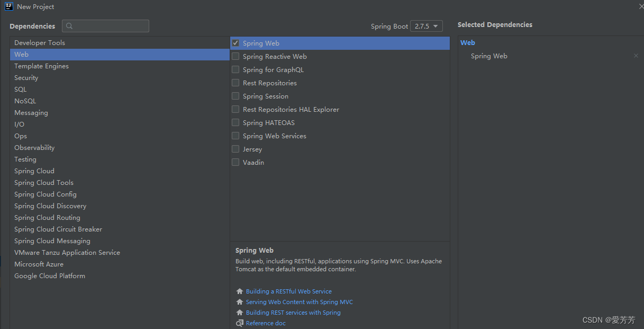This screenshot has width=644, height=329.
Task: Open the Spring Boot version dropdown
Action: [x=426, y=25]
